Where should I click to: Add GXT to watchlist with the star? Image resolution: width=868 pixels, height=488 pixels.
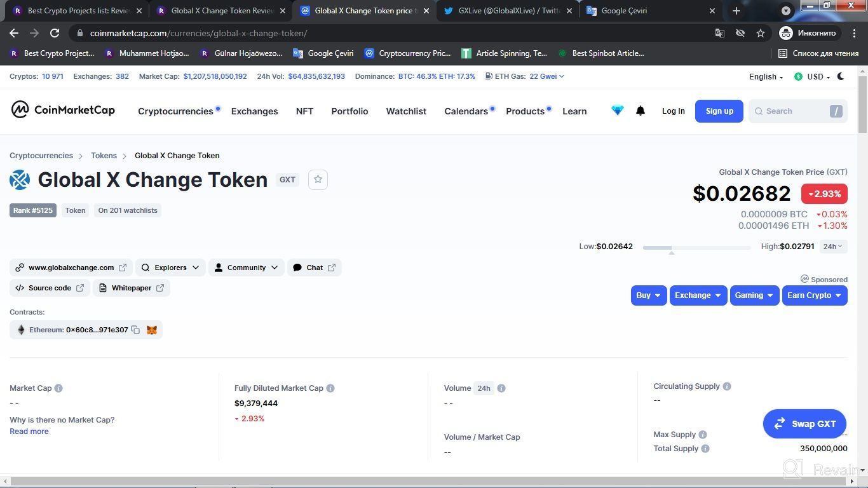(318, 180)
